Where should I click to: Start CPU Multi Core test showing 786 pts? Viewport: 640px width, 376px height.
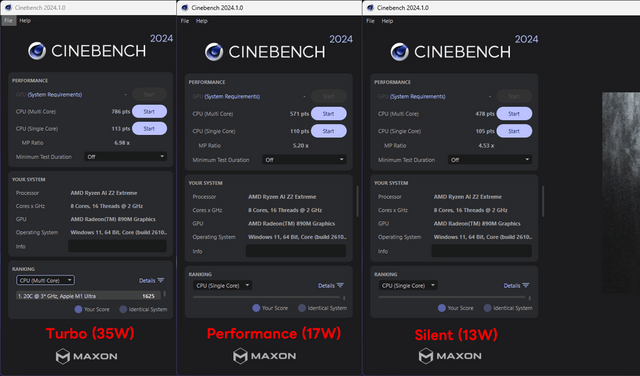[149, 111]
